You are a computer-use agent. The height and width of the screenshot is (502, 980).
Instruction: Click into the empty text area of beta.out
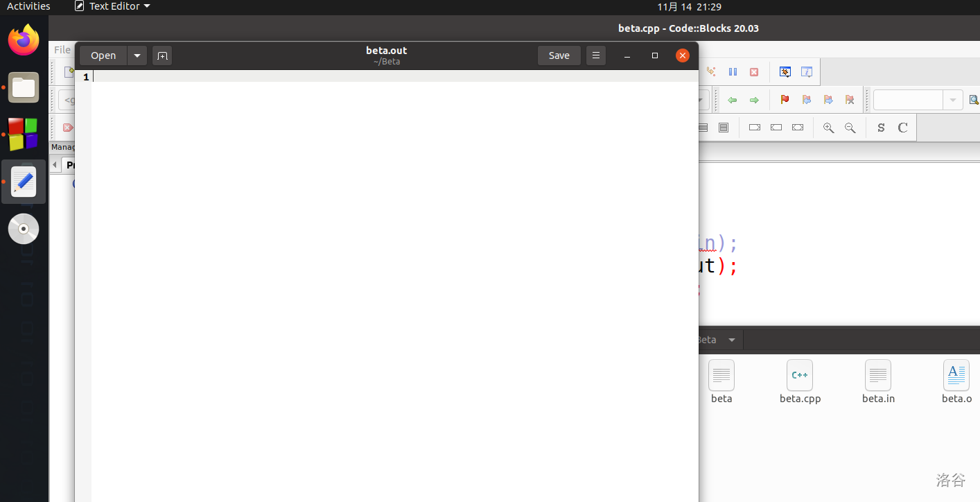point(388,277)
